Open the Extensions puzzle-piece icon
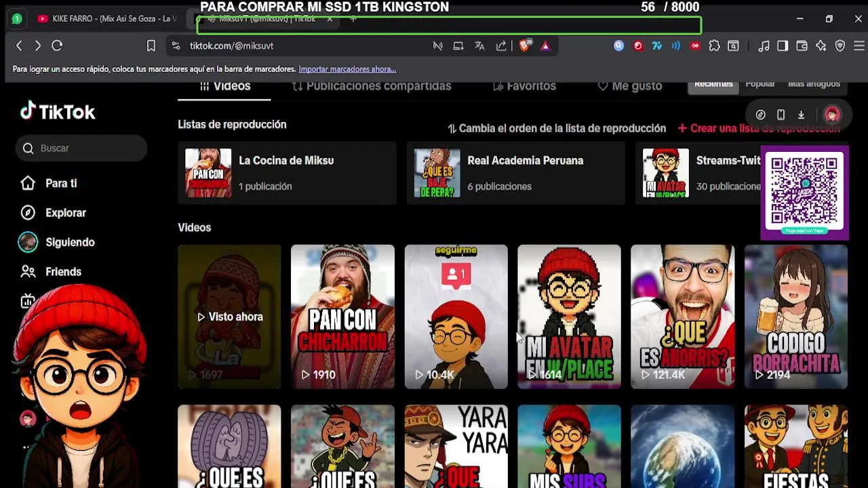This screenshot has height=488, width=868. coord(714,45)
